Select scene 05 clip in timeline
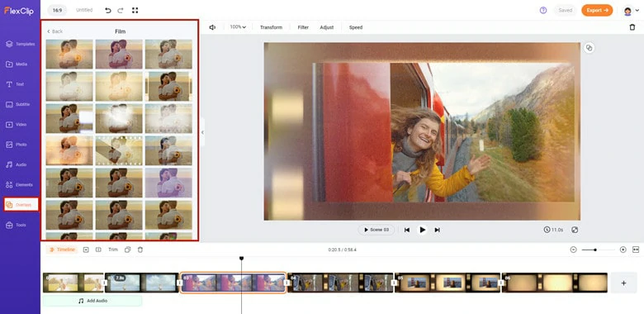644x314 pixels. pyautogui.click(x=447, y=283)
